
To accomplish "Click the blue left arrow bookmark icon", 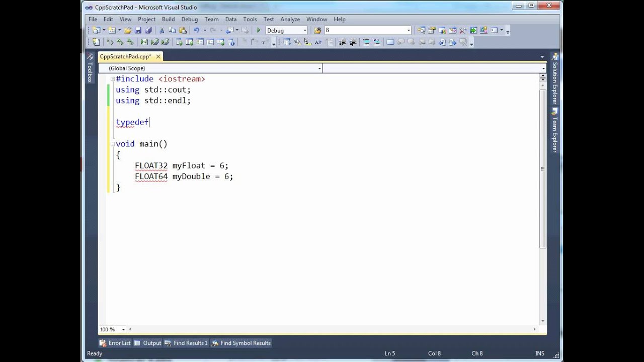I will coord(442,42).
